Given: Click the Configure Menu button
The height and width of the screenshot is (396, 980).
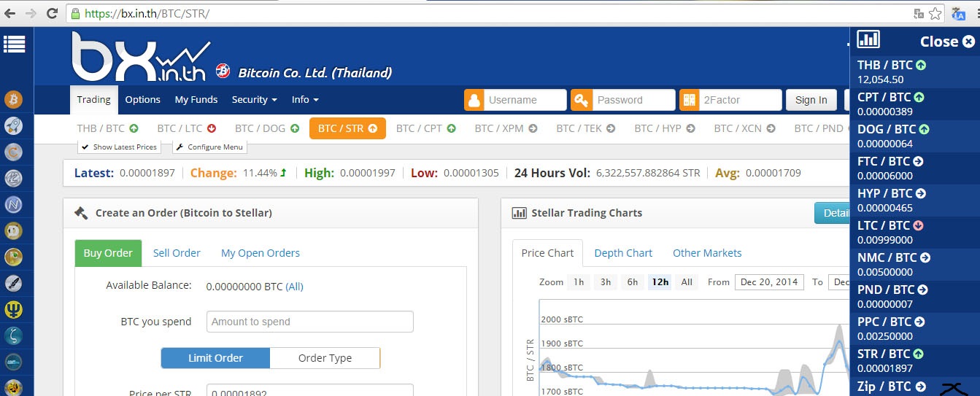Looking at the screenshot, I should (x=210, y=147).
